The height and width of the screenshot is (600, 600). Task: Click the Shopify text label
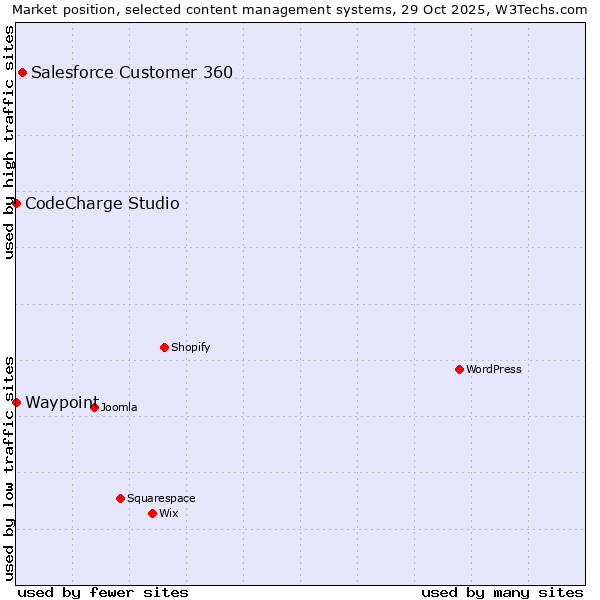pyautogui.click(x=190, y=348)
